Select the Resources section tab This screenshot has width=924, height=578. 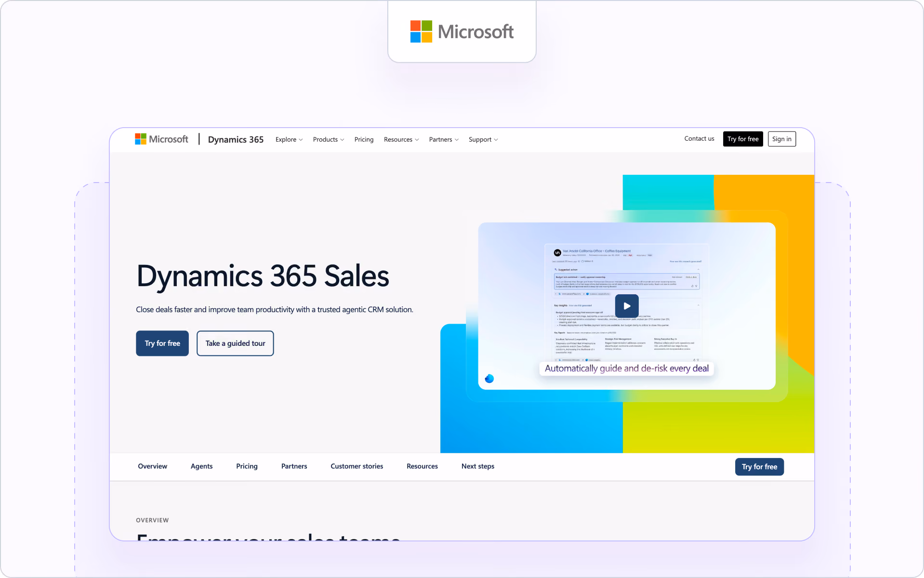(422, 466)
